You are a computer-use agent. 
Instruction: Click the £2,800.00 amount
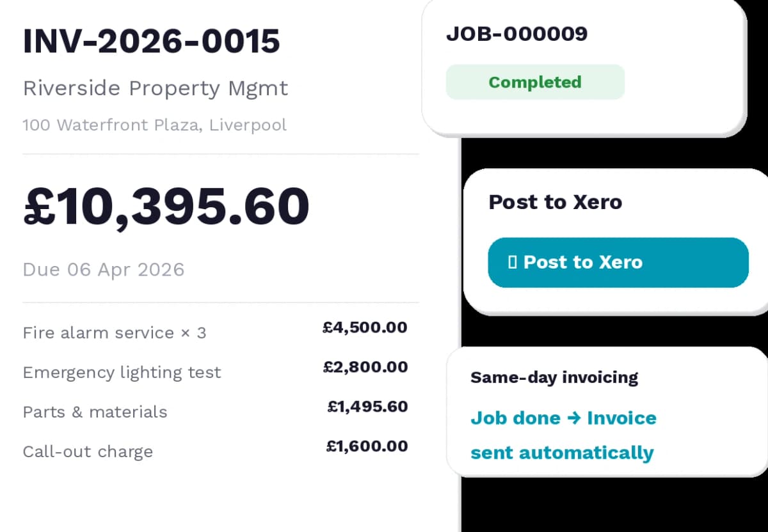[365, 366]
